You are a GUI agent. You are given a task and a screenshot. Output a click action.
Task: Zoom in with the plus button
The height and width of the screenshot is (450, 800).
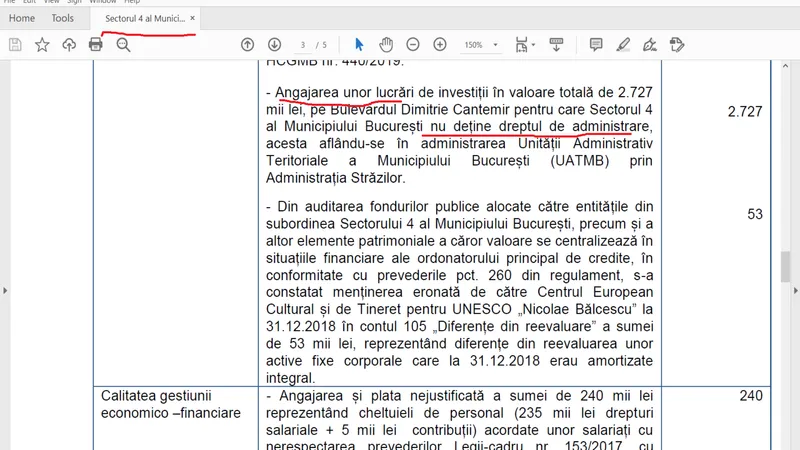tap(440, 45)
